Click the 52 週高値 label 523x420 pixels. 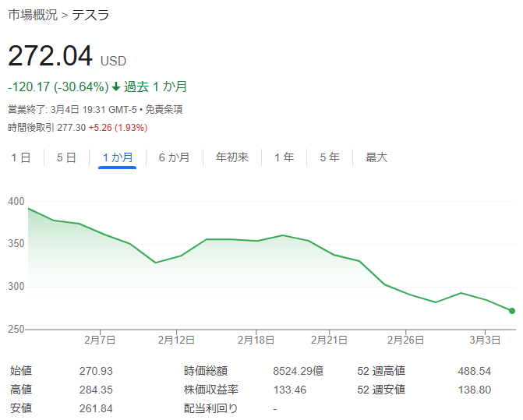381,371
